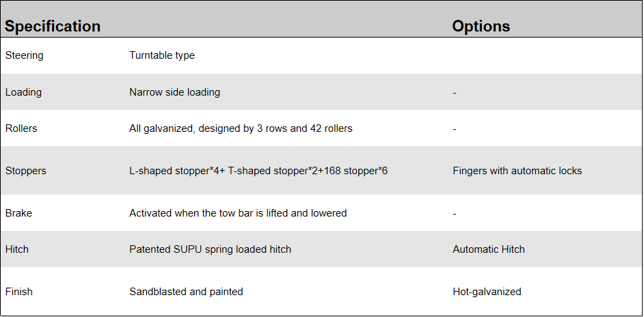
Task: Click the Turntable type value
Action: click(x=162, y=55)
